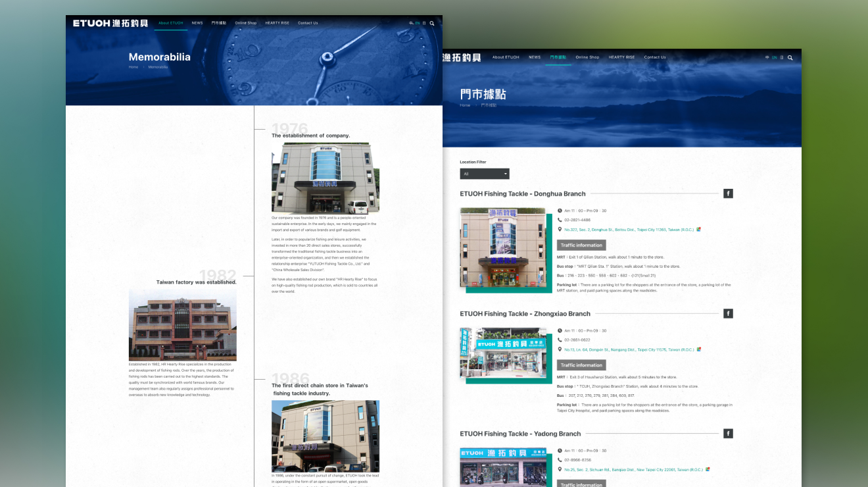Select 門市據點 tab on store locations page
This screenshot has height=487, width=868.
pos(558,57)
